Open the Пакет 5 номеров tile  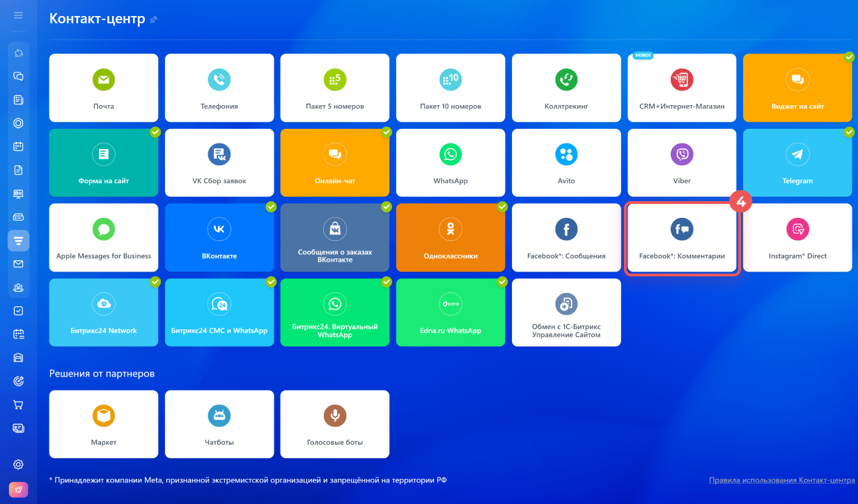pyautogui.click(x=335, y=88)
